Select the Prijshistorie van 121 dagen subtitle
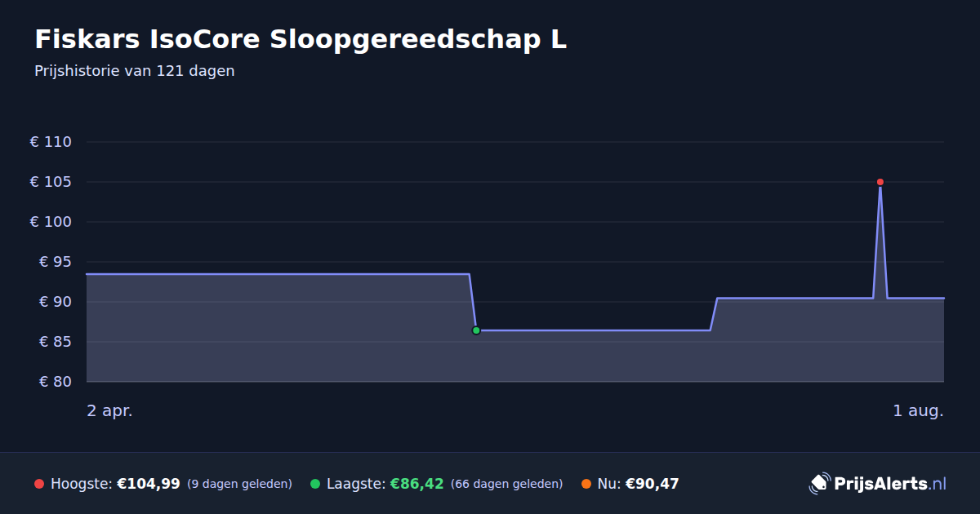The width and height of the screenshot is (980, 514). (135, 71)
